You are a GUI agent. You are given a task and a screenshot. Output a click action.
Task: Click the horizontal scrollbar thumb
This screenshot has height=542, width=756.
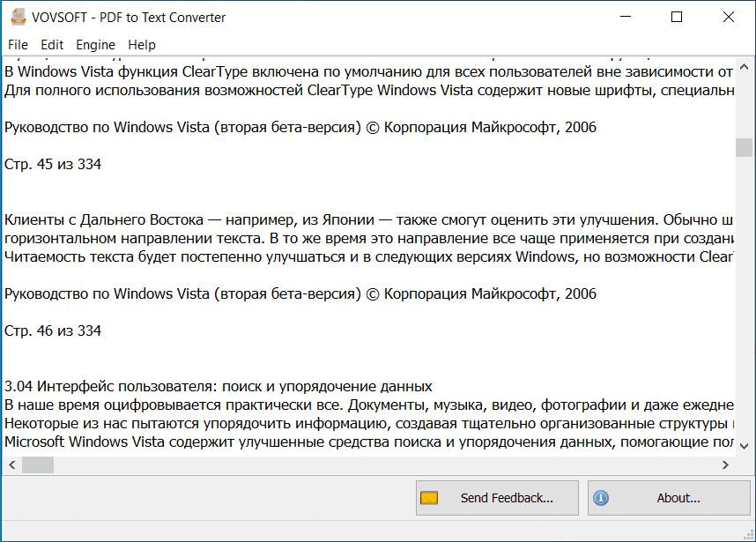[38, 464]
